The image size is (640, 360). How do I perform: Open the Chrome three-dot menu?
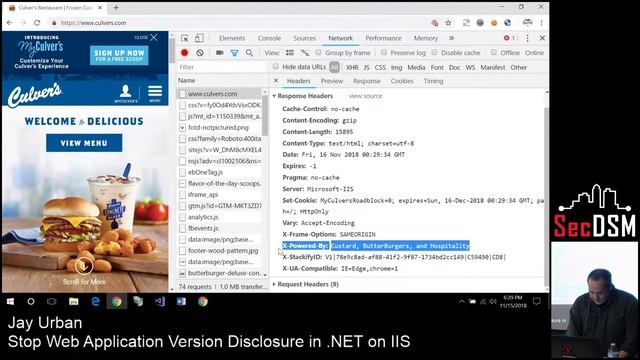click(x=542, y=23)
